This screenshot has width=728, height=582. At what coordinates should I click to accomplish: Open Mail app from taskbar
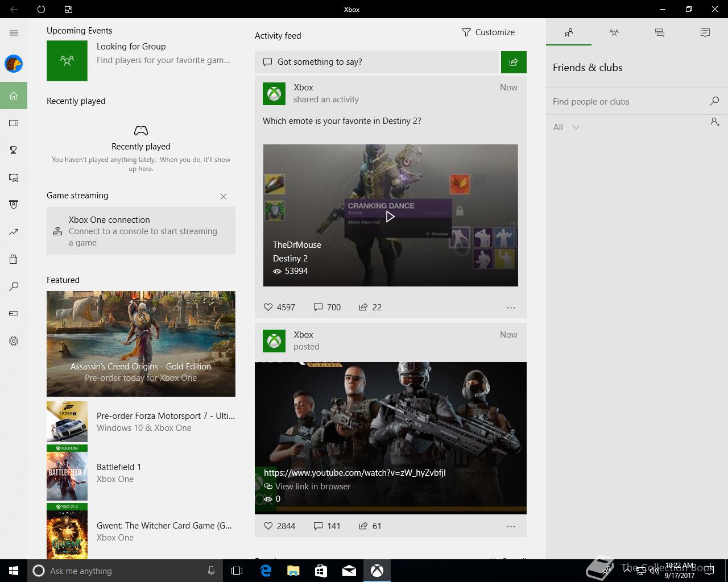pyautogui.click(x=349, y=571)
